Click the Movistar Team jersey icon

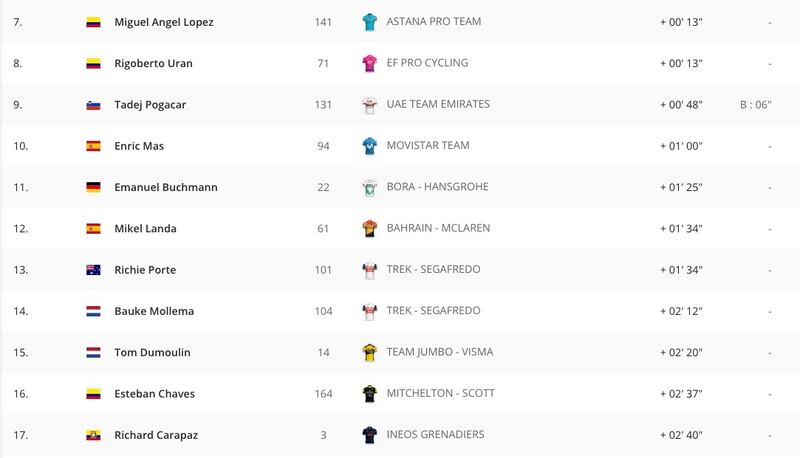[x=369, y=146]
